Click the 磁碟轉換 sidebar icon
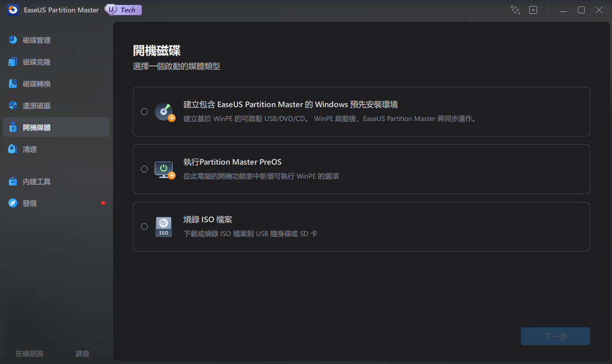The height and width of the screenshot is (364, 612). point(13,84)
